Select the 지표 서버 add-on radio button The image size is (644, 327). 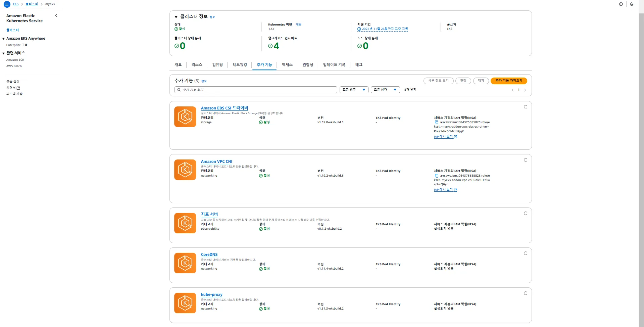click(526, 214)
